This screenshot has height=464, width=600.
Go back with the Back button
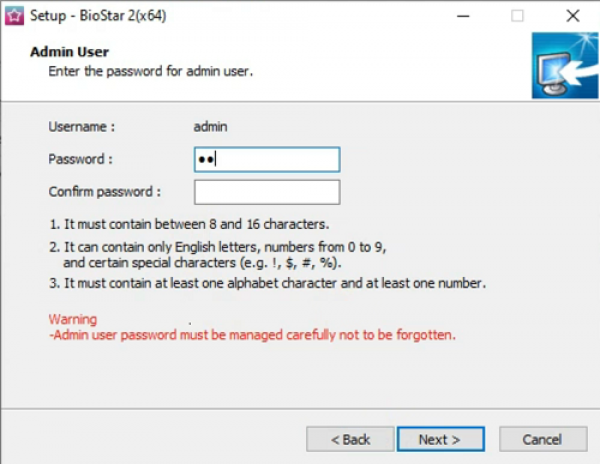coord(350,439)
